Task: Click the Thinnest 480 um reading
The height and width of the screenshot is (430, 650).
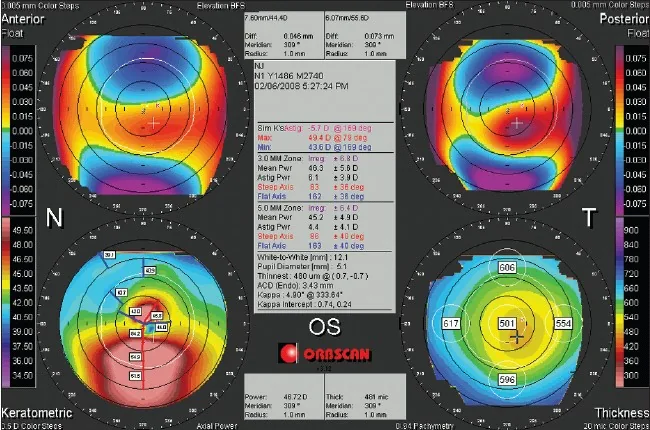Action: click(x=313, y=276)
